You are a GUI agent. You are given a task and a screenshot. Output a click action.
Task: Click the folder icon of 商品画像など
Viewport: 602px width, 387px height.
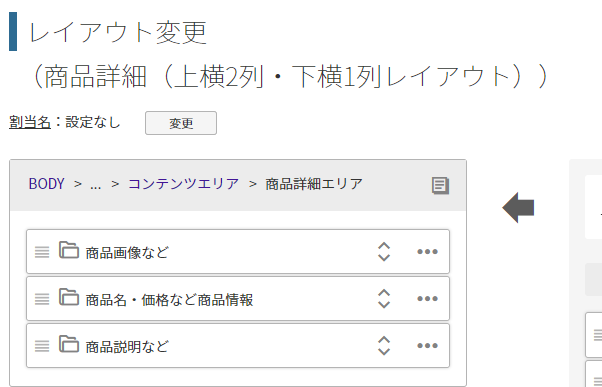(x=69, y=250)
